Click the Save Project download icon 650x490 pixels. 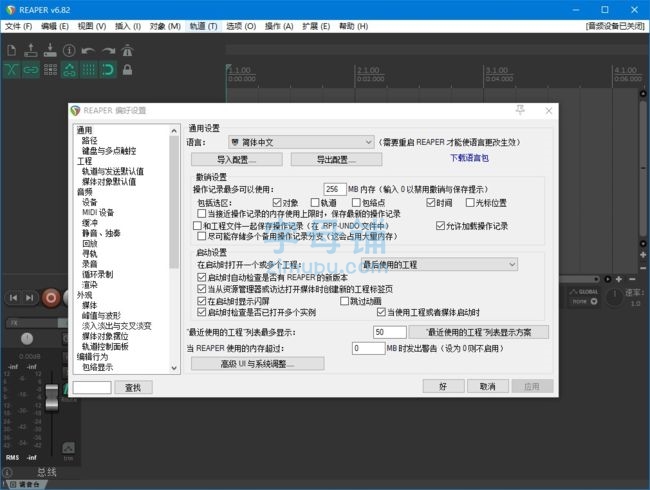(x=50, y=51)
